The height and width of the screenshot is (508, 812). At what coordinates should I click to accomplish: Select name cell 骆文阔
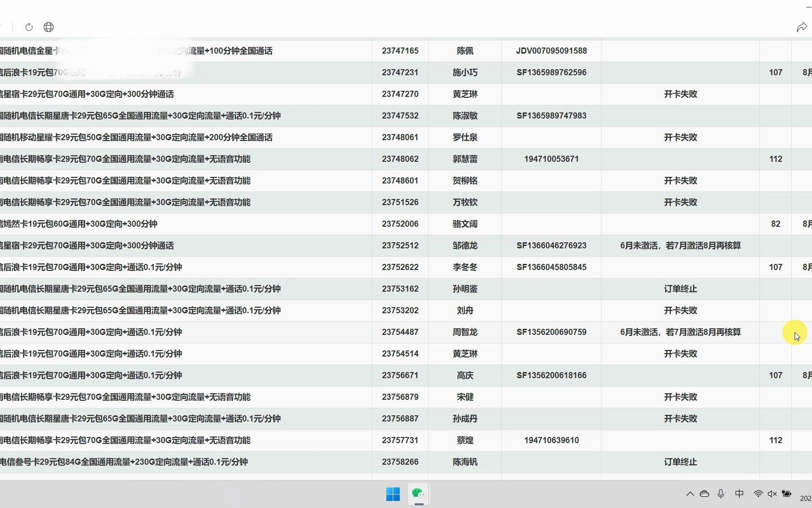(465, 224)
